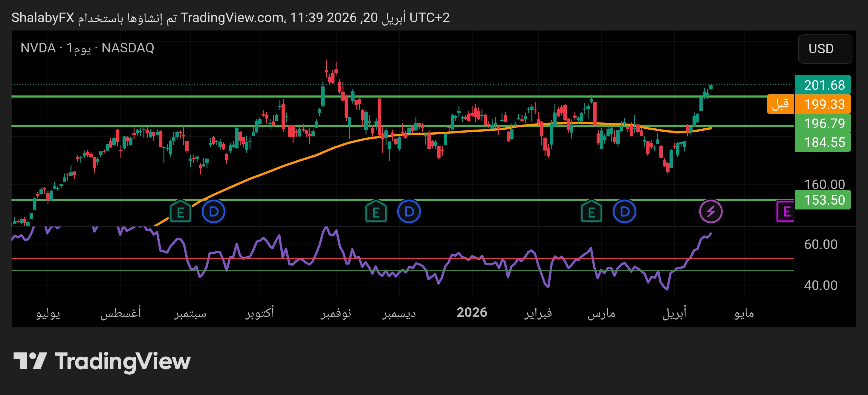The image size is (868, 395).
Task: Click the December earnings E icon
Action: [x=376, y=212]
